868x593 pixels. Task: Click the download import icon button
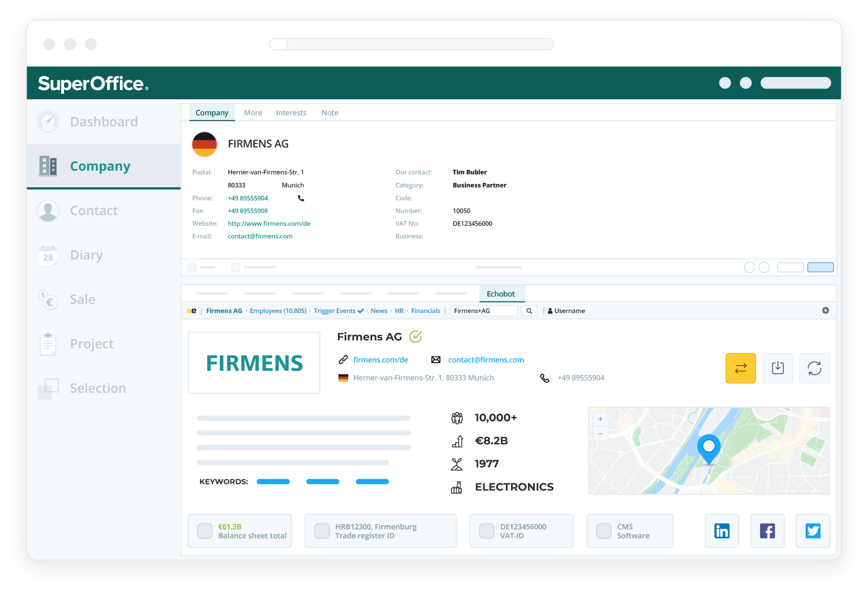point(778,368)
